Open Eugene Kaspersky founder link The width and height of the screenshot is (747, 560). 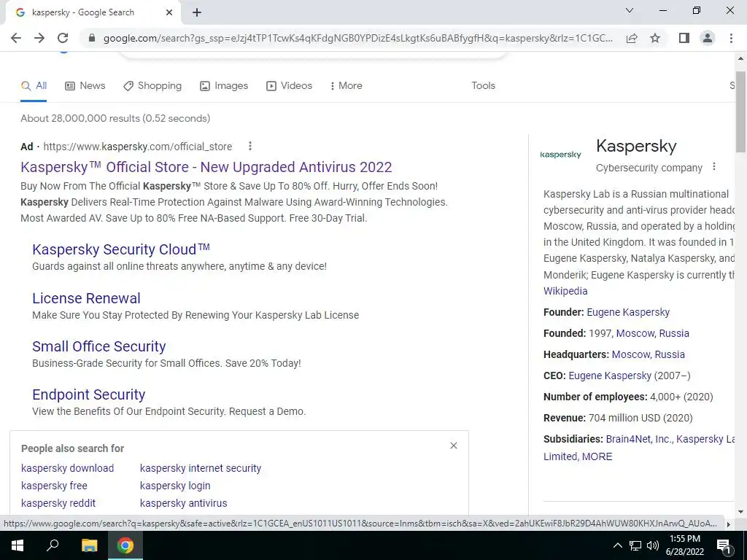click(x=628, y=312)
